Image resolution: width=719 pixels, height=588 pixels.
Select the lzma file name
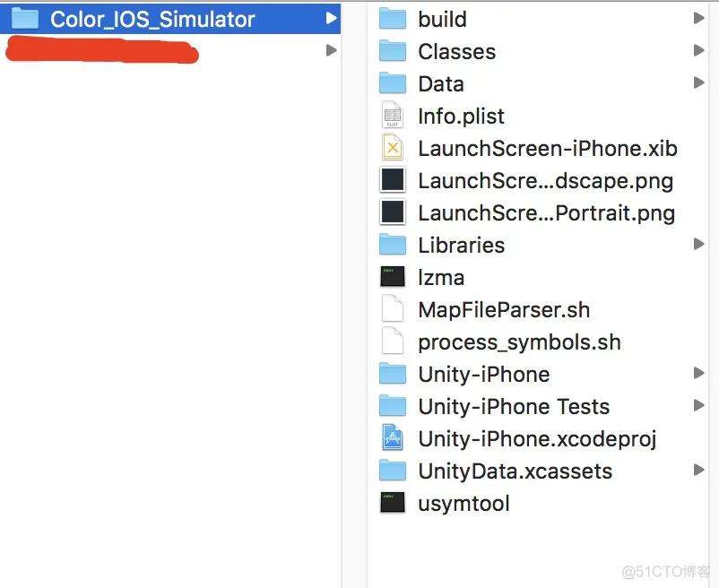click(441, 278)
